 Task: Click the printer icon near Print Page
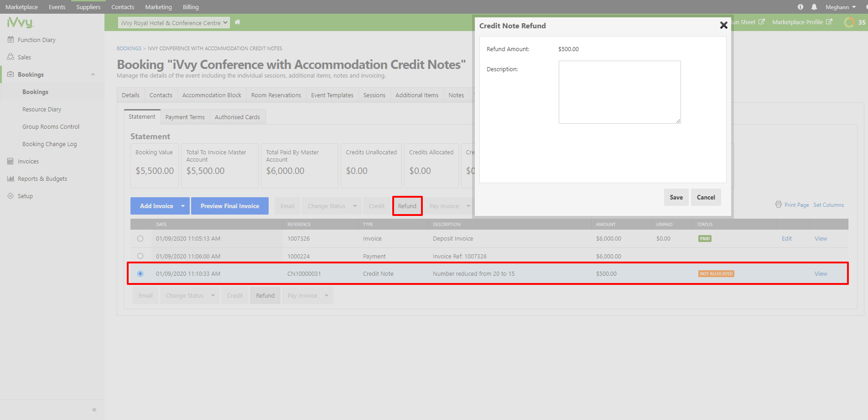(x=779, y=205)
